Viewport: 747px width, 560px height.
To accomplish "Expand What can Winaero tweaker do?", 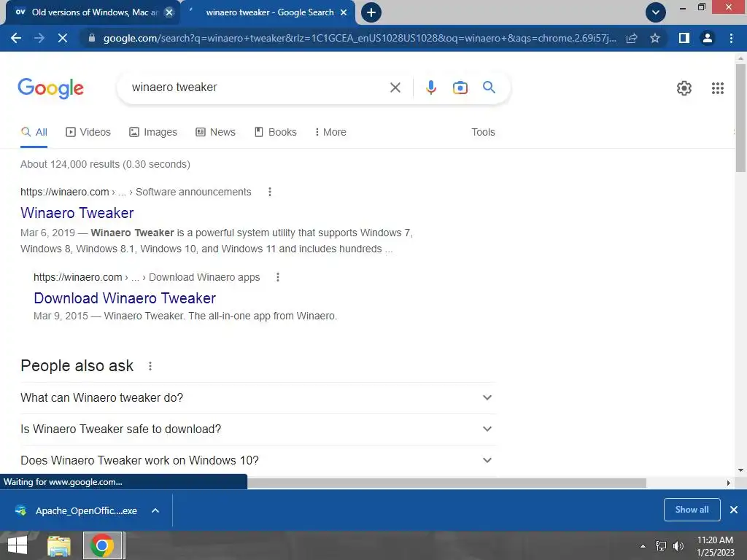I will [258, 397].
